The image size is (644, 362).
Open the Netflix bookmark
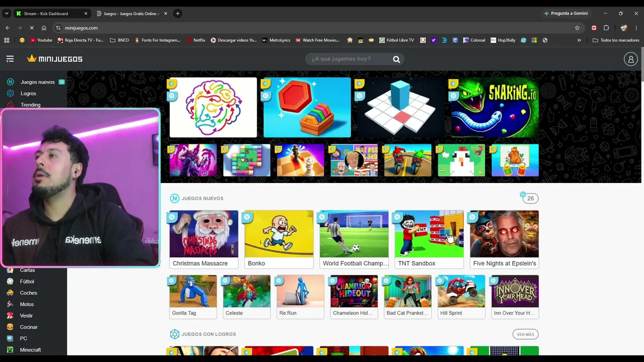coord(196,40)
